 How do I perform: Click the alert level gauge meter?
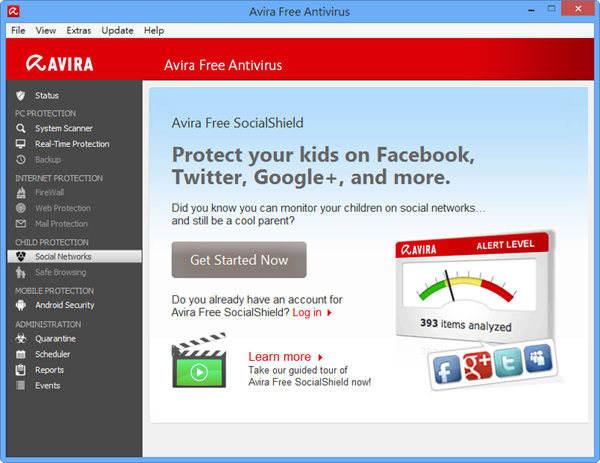point(468,286)
